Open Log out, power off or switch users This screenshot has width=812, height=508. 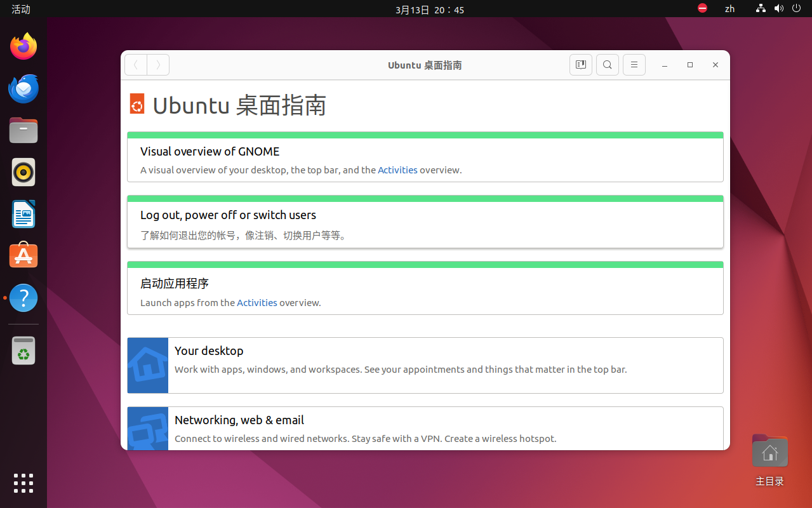[x=228, y=215]
